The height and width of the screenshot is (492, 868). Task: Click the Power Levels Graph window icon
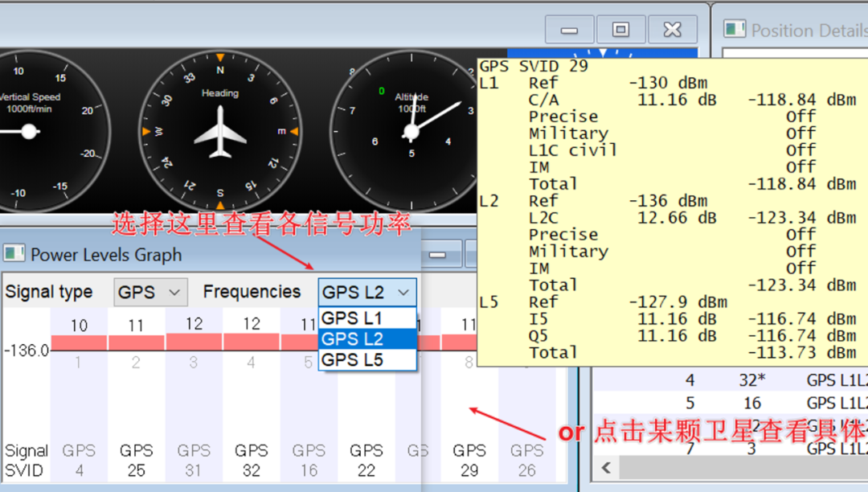(x=14, y=254)
